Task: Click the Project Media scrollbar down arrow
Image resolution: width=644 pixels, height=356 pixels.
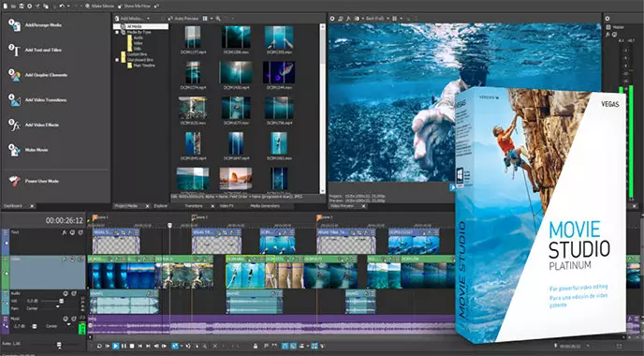Action: [322, 191]
